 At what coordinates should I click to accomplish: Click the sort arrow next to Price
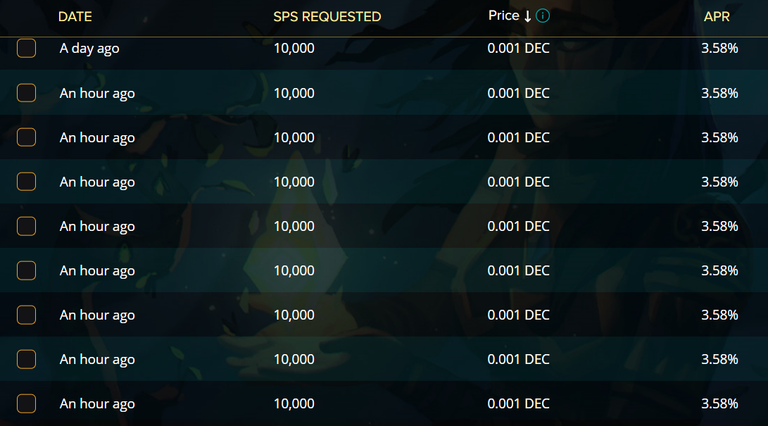tap(528, 16)
